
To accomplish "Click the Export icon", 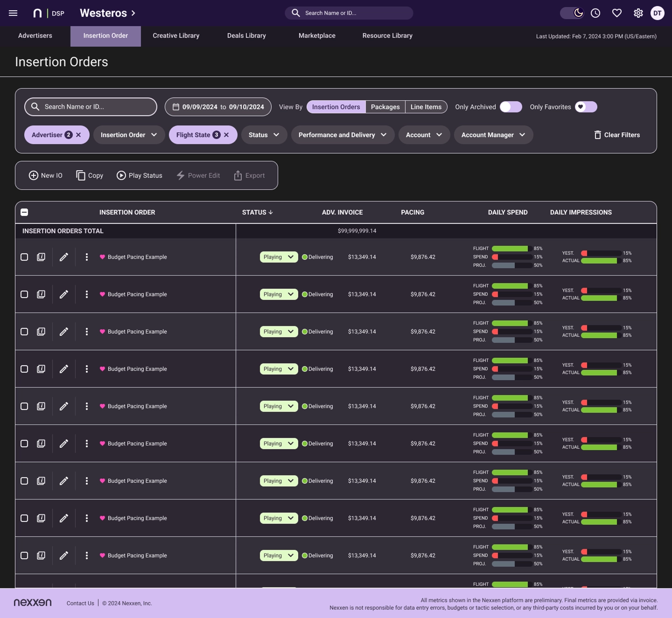I will coord(238,175).
